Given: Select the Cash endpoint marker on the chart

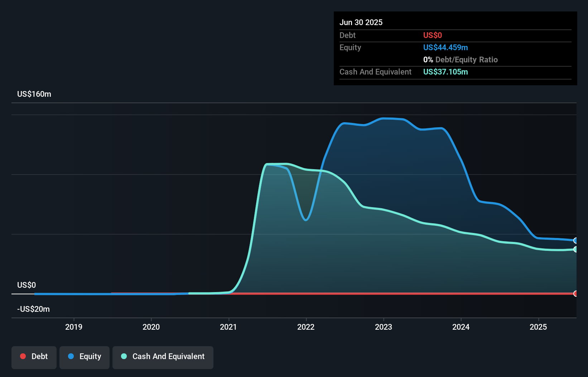Looking at the screenshot, I should (x=576, y=250).
